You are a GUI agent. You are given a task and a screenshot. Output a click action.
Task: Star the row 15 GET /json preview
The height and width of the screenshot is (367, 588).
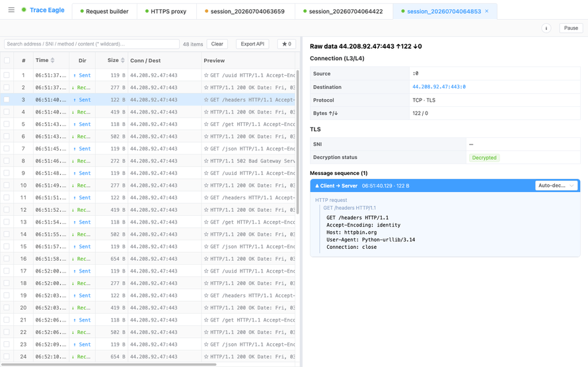pyautogui.click(x=206, y=247)
